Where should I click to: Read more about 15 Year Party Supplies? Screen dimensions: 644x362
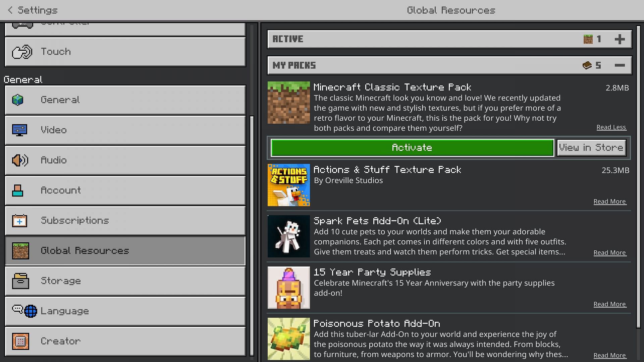[x=609, y=304]
